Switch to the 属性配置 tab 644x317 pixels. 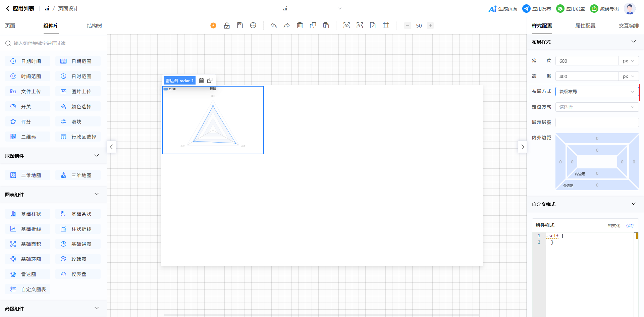[585, 26]
